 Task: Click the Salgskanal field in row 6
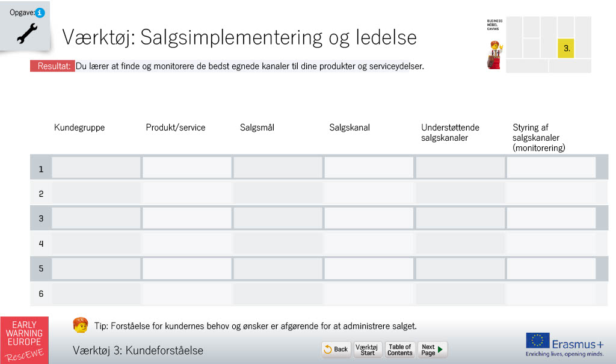[369, 294]
